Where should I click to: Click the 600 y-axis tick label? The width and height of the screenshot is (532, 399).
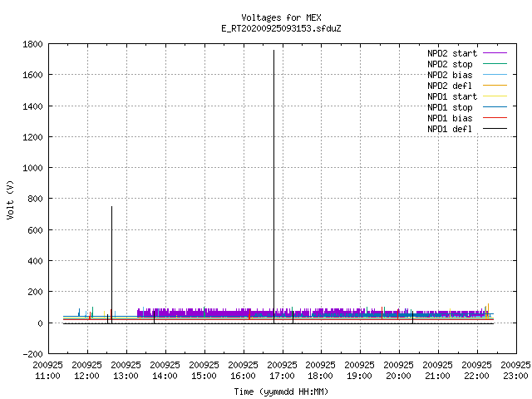tap(35, 230)
